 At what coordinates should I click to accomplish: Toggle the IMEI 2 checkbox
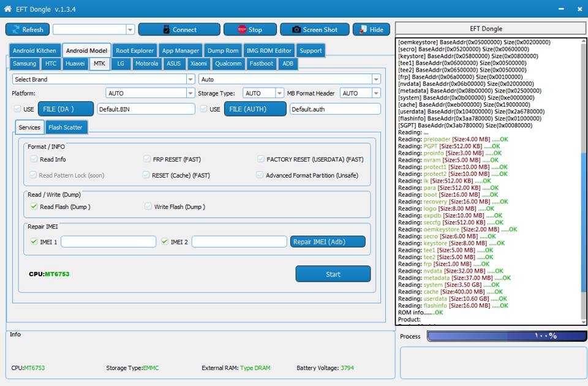165,241
